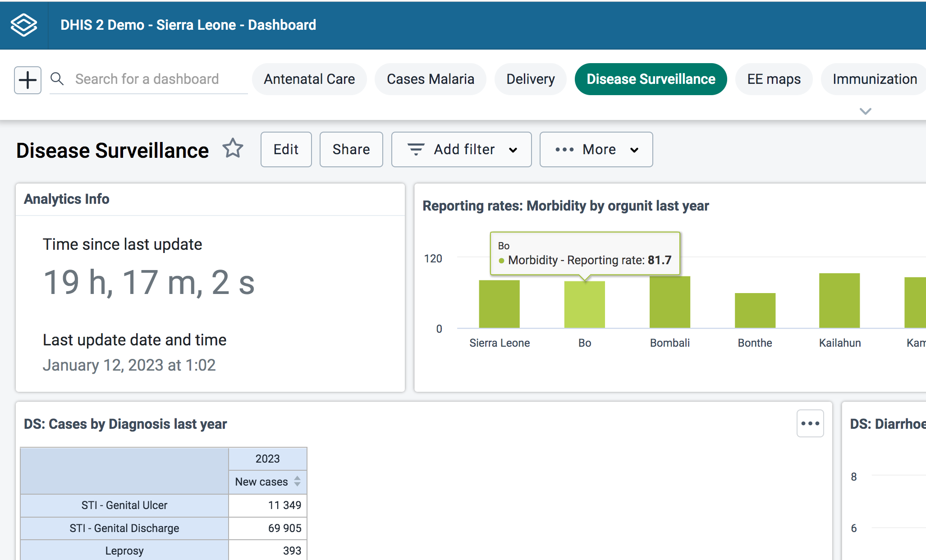Click the Bo bar in reporting chart
Screen dimensions: 926x560
tap(584, 304)
